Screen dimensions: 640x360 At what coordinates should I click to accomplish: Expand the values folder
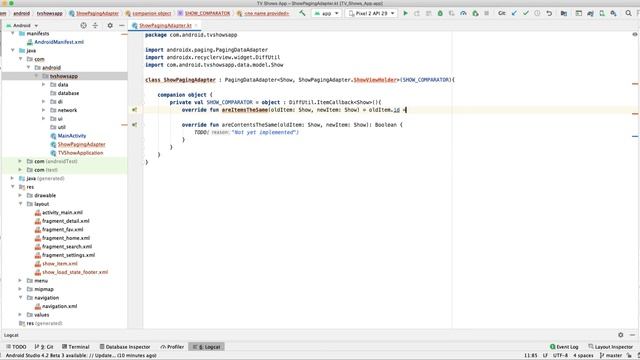pyautogui.click(x=20, y=315)
